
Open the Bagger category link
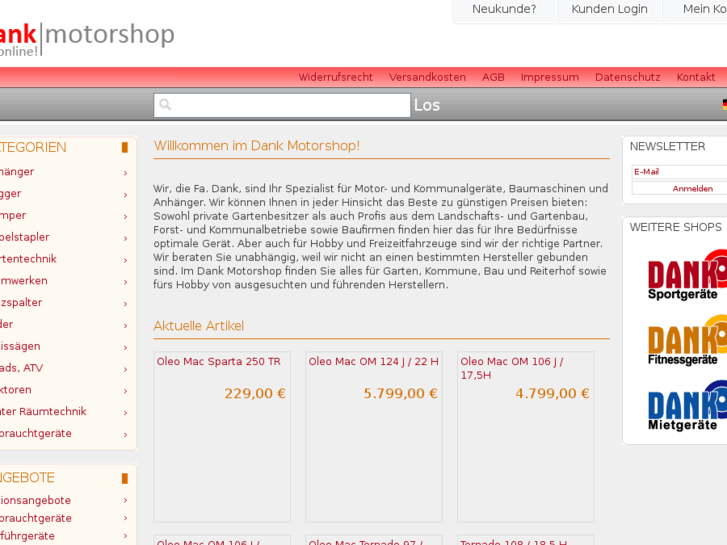(x=10, y=194)
